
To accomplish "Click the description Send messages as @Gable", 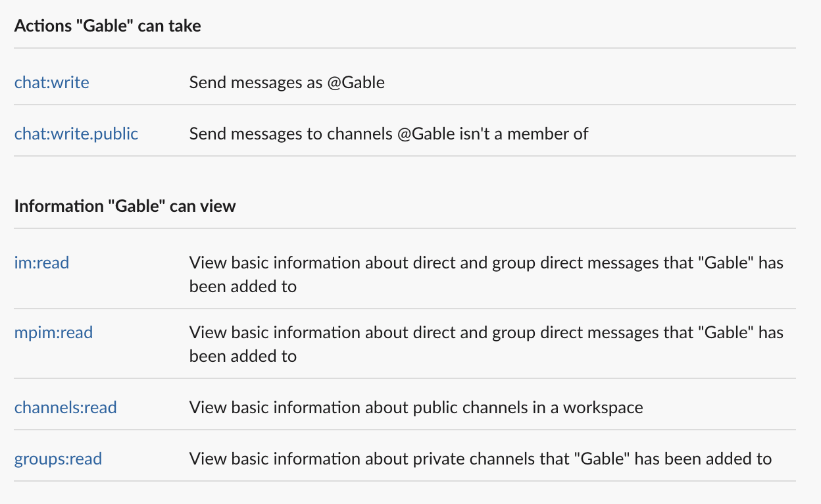I will (x=287, y=82).
